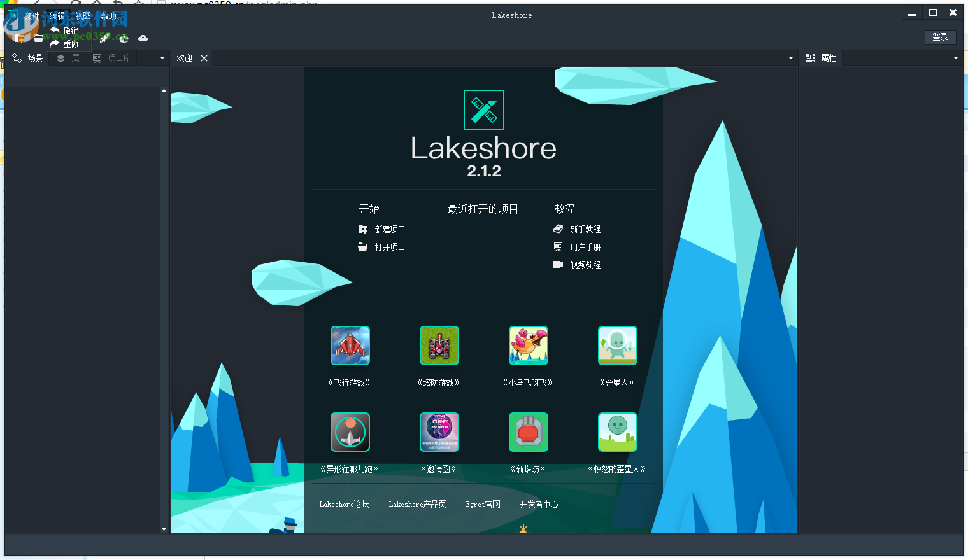Viewport: 968px width, 560px height.
Task: Open 用户手册 via the manual icon
Action: (559, 247)
